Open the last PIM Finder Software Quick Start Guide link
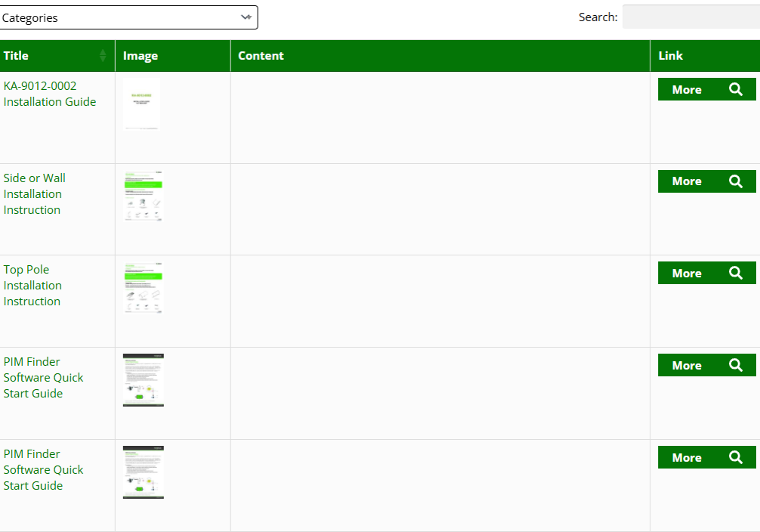Image resolution: width=760 pixels, height=532 pixels. pyautogui.click(x=43, y=470)
